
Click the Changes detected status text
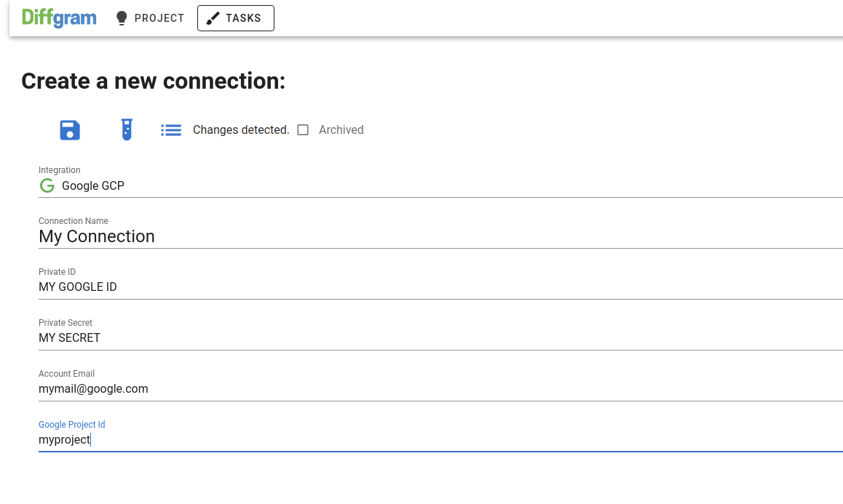pos(241,130)
